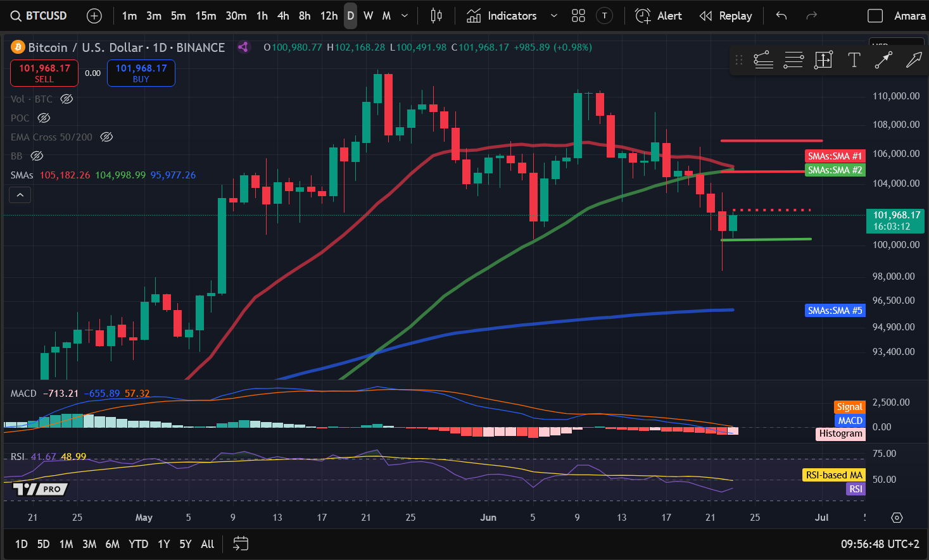Toggle visibility of Vol BTC indicator
This screenshot has height=560, width=929.
pos(66,99)
